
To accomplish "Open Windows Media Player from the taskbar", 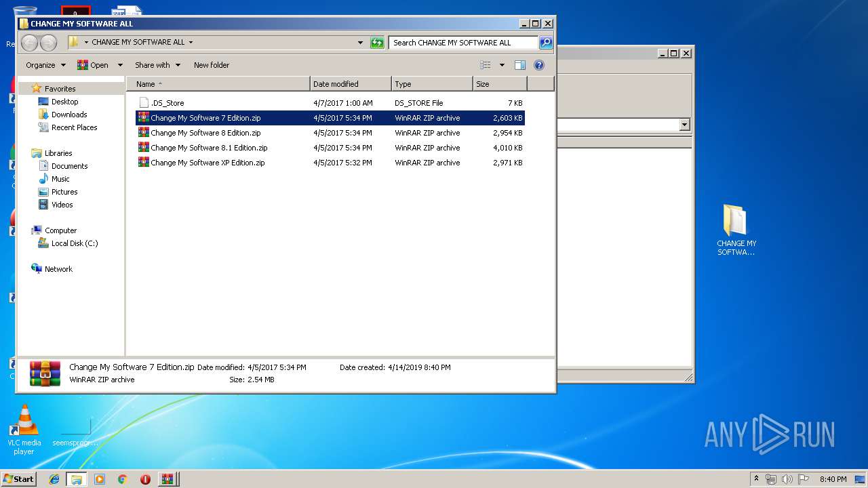I will coord(100,479).
